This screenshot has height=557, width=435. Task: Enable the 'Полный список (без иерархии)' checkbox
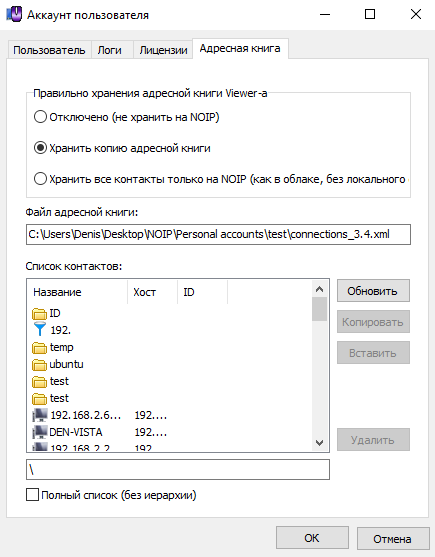(x=32, y=494)
